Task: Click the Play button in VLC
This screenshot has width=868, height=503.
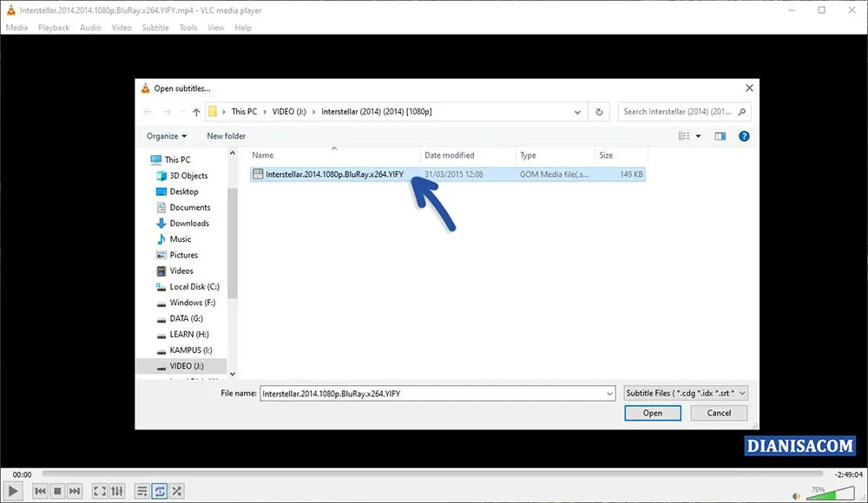Action: coord(13,490)
